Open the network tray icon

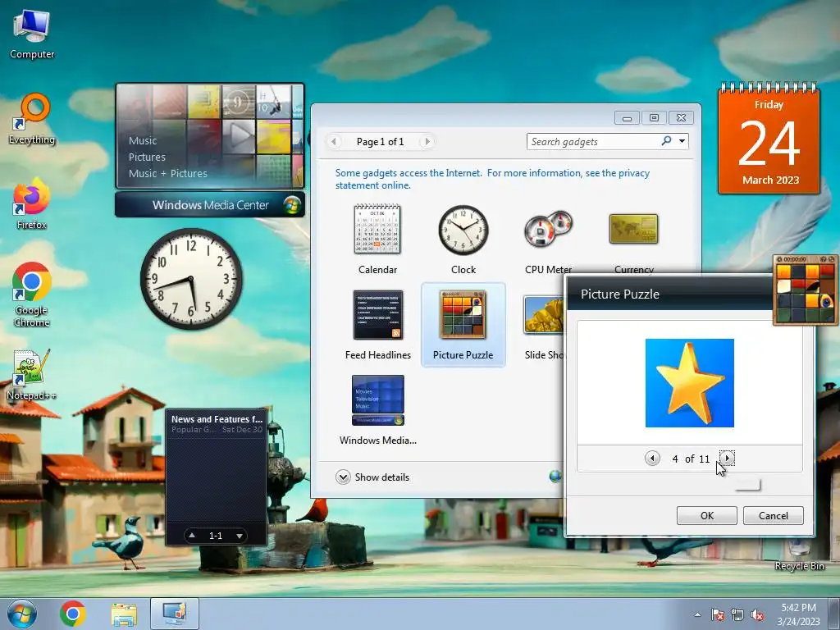coord(737,614)
